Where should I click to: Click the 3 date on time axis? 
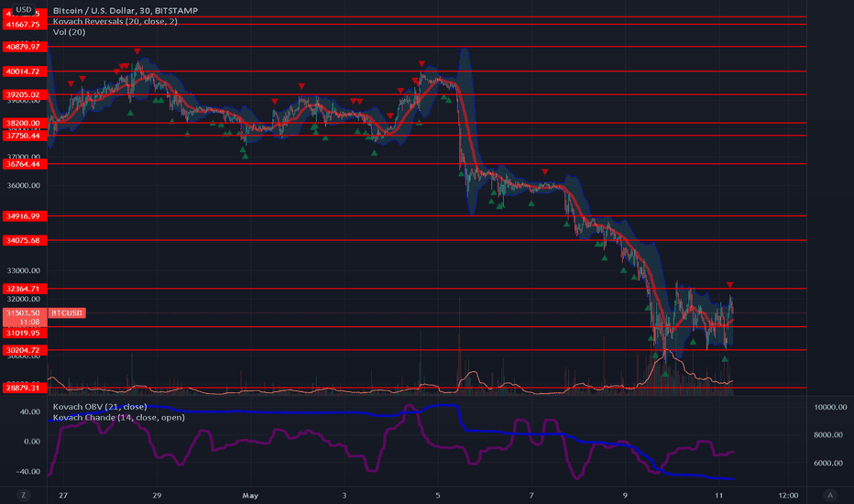[x=345, y=495]
